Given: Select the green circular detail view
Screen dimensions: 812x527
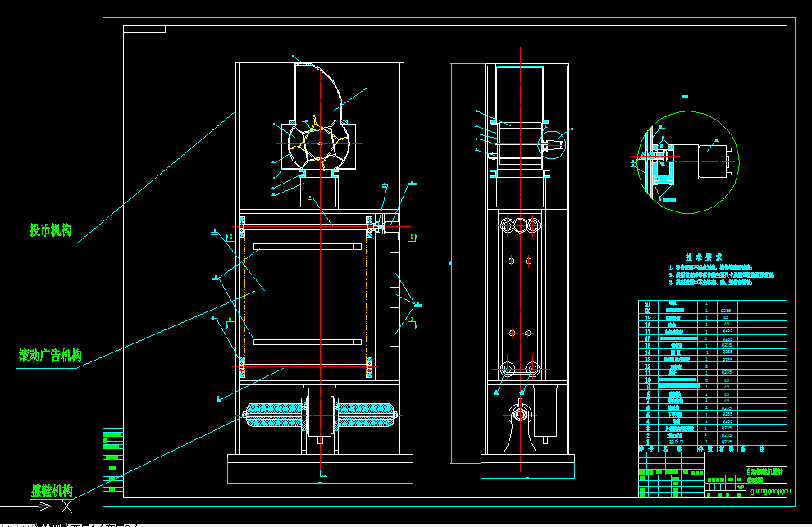Looking at the screenshot, I should (688, 162).
